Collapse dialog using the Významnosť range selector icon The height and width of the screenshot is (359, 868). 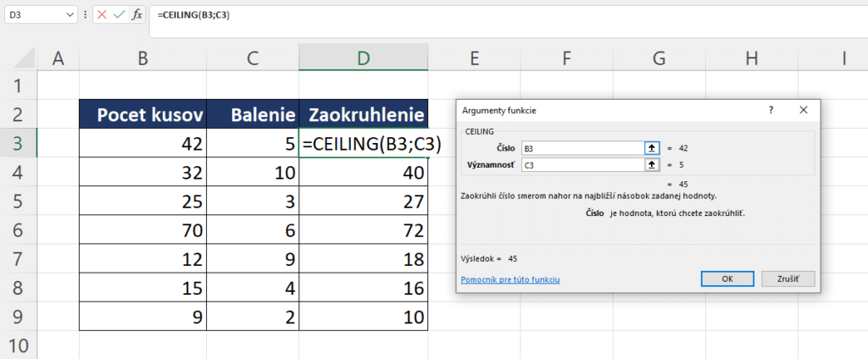(652, 164)
